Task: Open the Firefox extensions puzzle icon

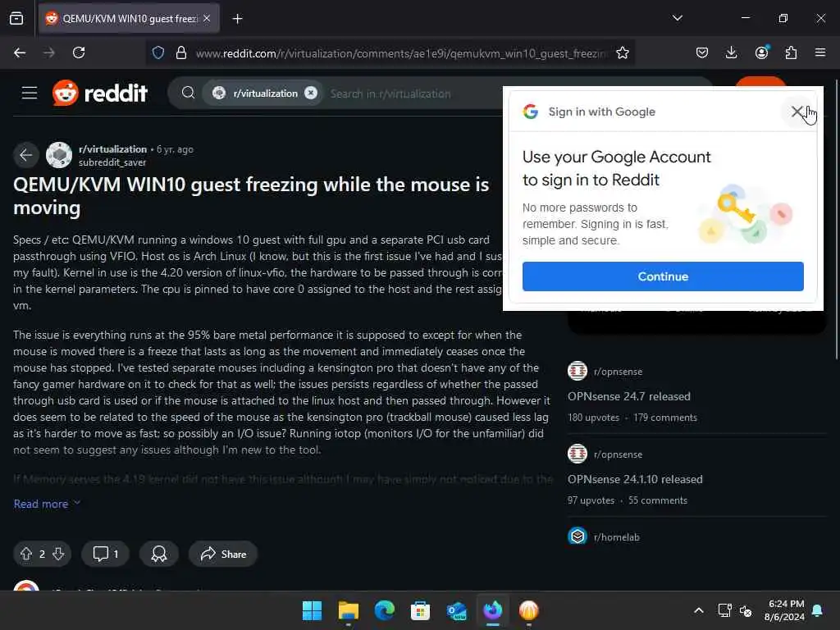Action: pyautogui.click(x=791, y=52)
